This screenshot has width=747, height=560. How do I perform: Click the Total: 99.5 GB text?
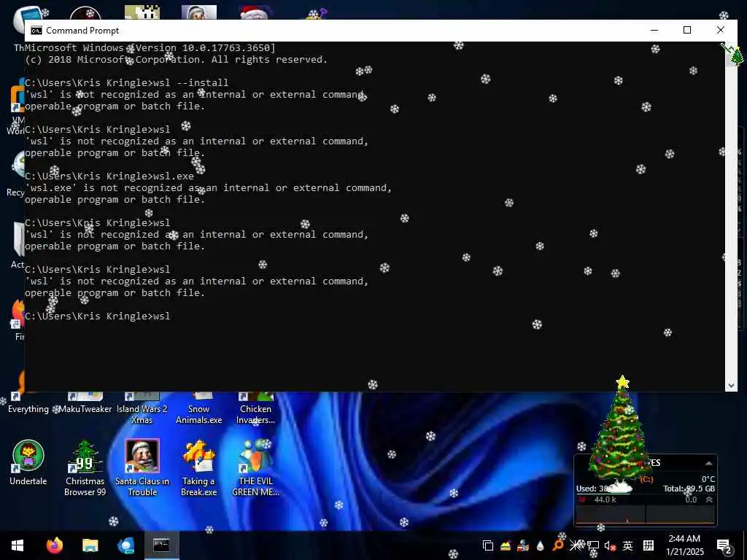[x=689, y=489]
